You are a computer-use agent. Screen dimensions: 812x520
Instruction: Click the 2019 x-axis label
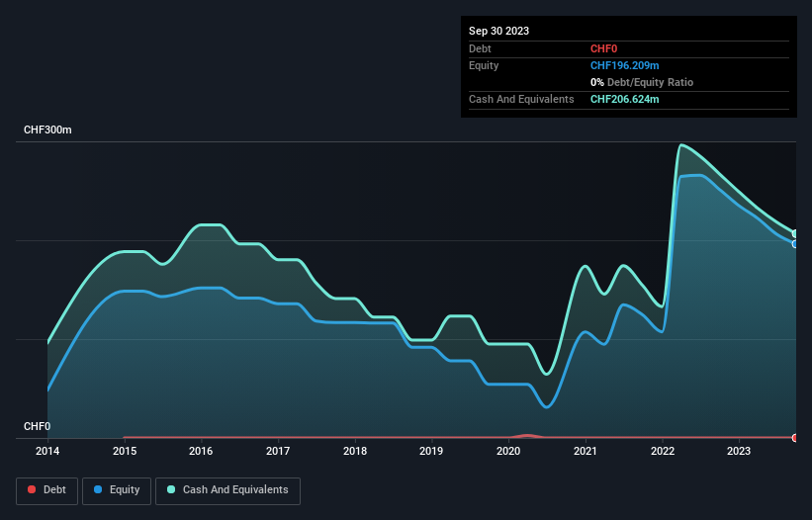pos(431,451)
